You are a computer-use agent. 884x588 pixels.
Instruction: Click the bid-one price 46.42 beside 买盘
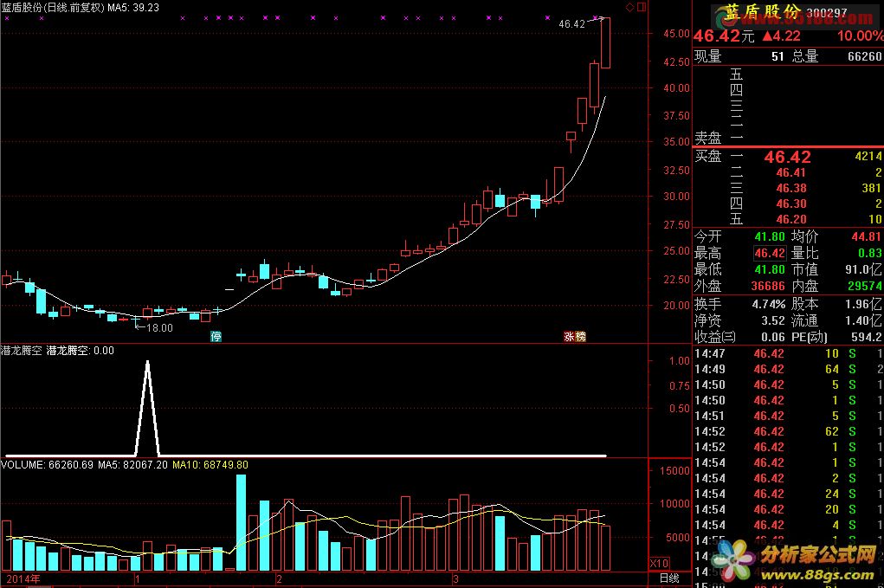[x=787, y=157]
